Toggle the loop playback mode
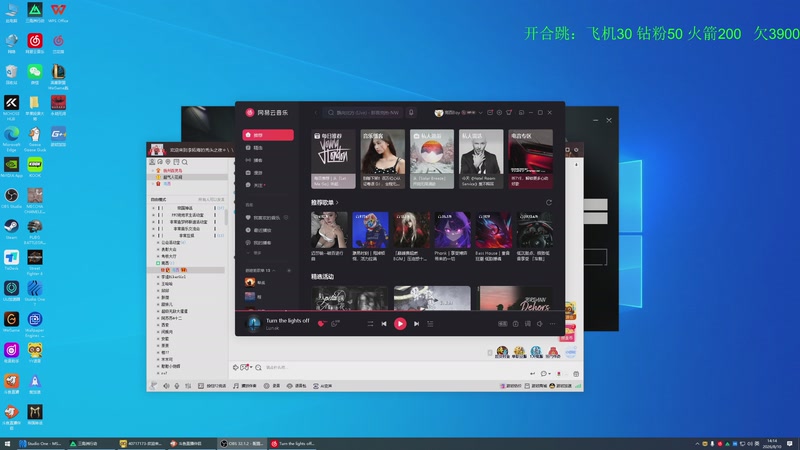 click(370, 323)
